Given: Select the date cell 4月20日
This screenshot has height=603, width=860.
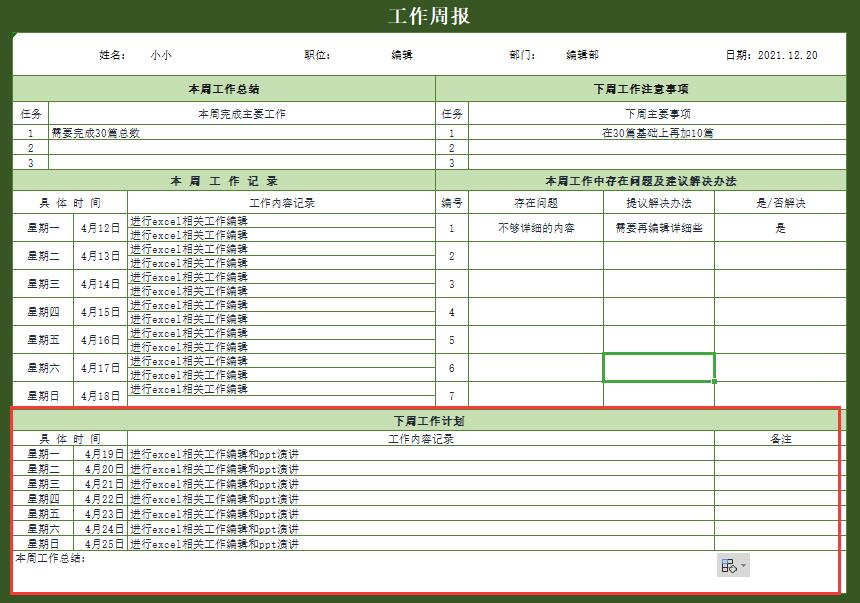Looking at the screenshot, I should (x=100, y=469).
